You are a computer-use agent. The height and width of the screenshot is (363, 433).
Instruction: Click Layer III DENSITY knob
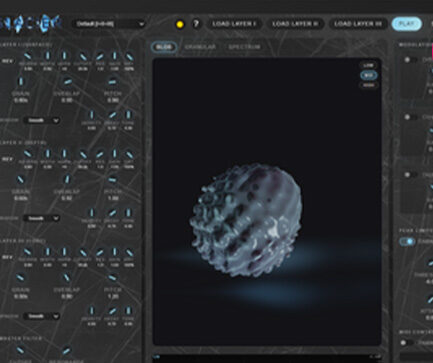[x=92, y=311]
